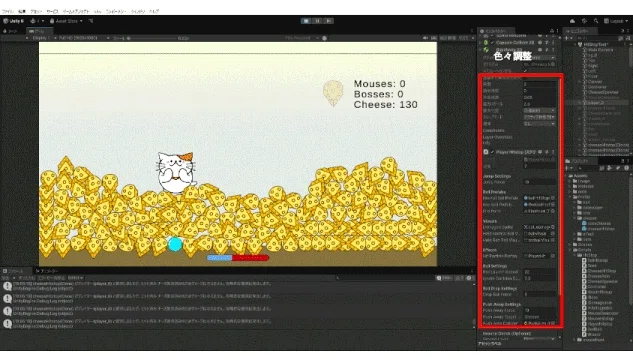Select the CheeseSpawner script in Project
Viewport: 633px width, 360px height.
(x=599, y=281)
